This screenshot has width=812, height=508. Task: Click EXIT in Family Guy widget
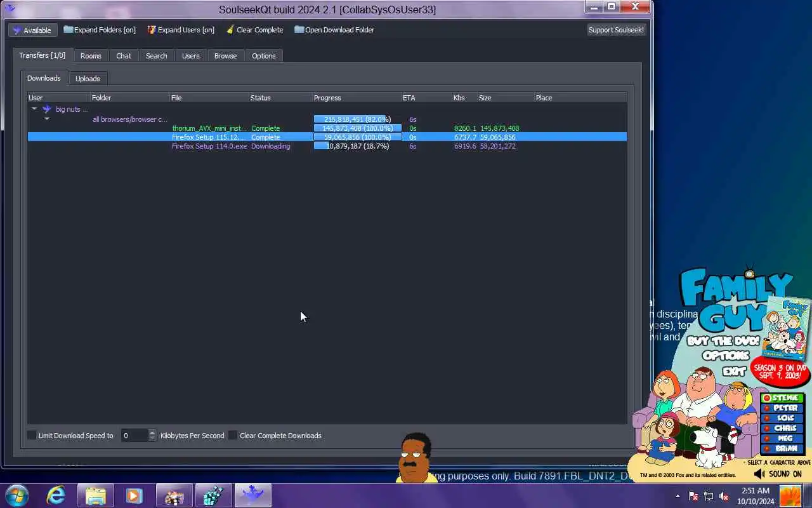coord(734,371)
